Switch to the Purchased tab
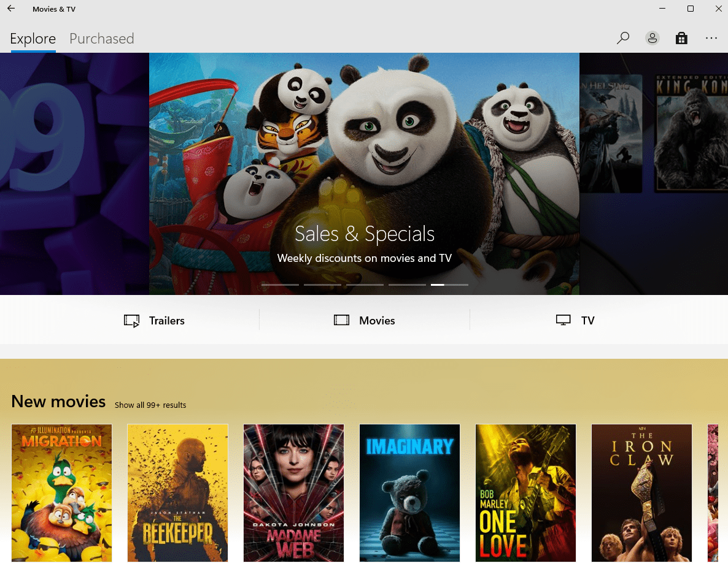The height and width of the screenshot is (563, 728). 101,39
